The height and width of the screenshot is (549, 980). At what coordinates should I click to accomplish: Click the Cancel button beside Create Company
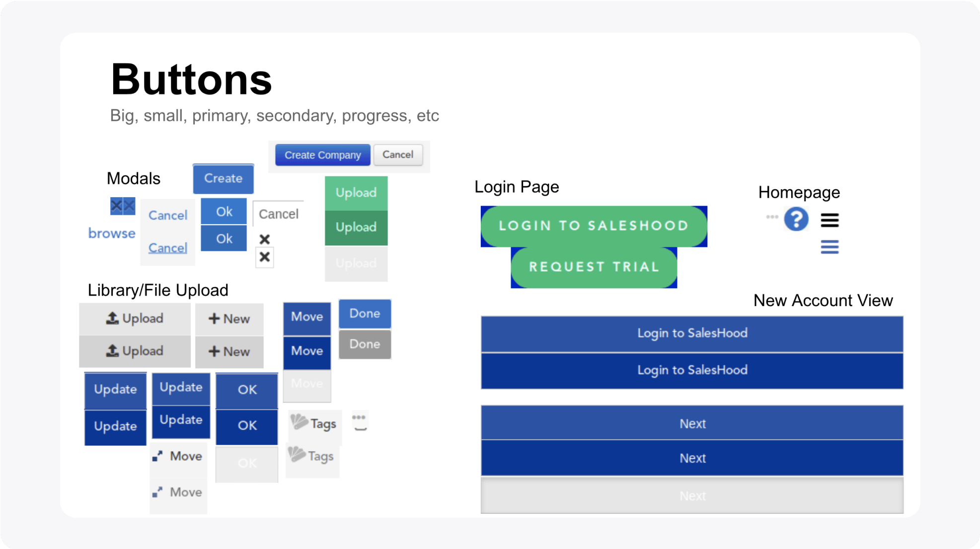(x=398, y=155)
